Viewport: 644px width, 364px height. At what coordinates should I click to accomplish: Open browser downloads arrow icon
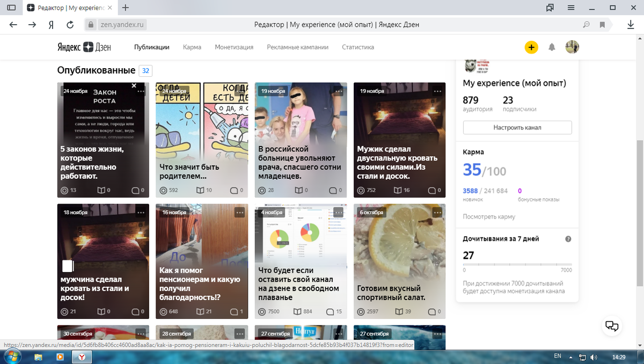pyautogui.click(x=631, y=25)
